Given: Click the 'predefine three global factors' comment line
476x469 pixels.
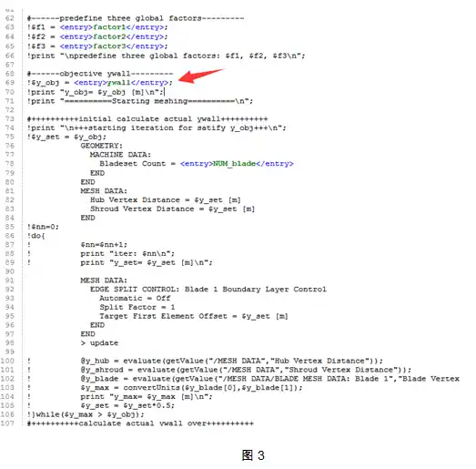Looking at the screenshot, I should pos(136,18).
